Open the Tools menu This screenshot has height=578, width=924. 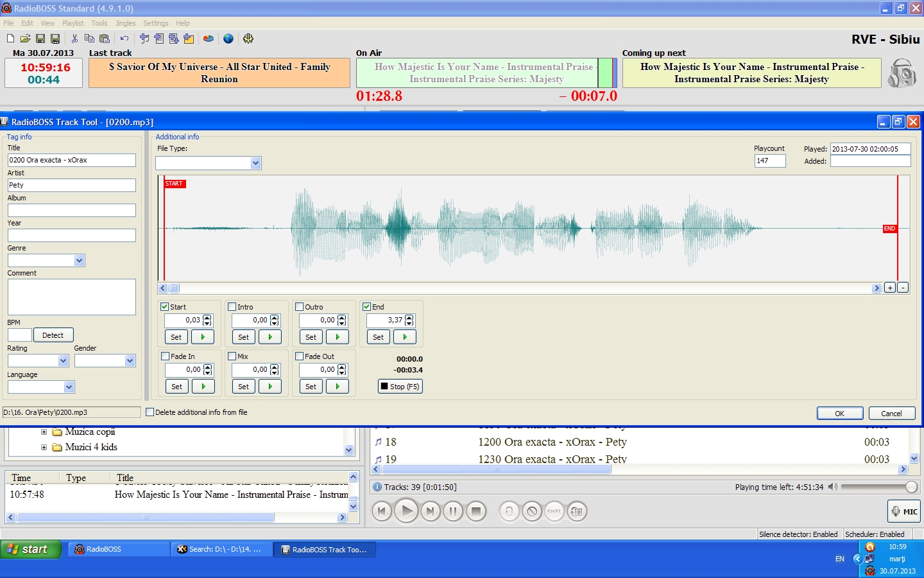point(99,23)
